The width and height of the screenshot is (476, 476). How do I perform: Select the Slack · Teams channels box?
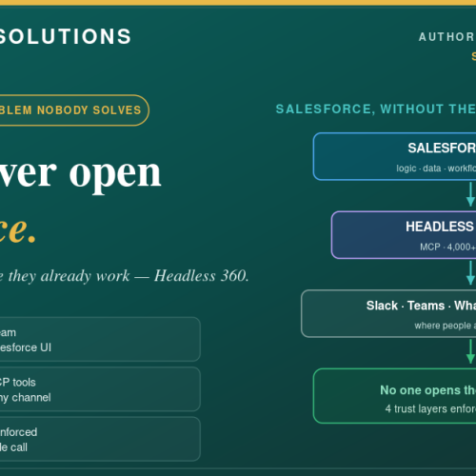[388, 313]
